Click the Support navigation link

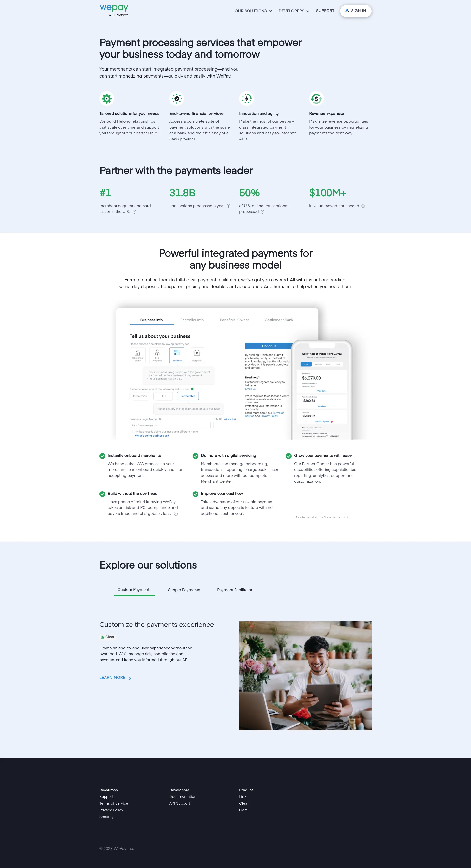325,11
